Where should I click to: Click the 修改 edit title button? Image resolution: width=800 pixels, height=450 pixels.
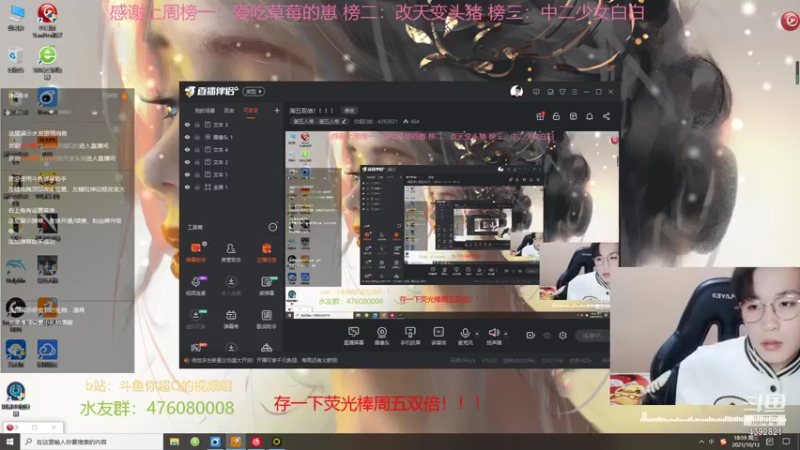349,110
